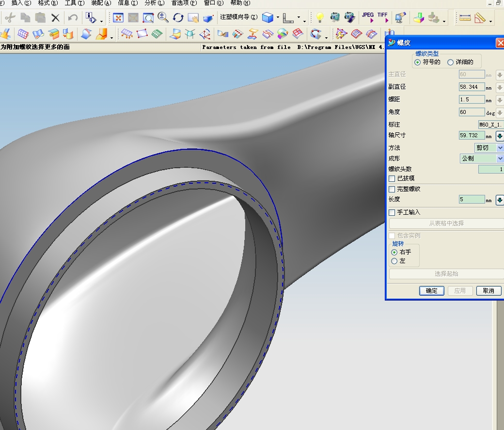
Task: Click the 角度 value field
Action: 472,112
